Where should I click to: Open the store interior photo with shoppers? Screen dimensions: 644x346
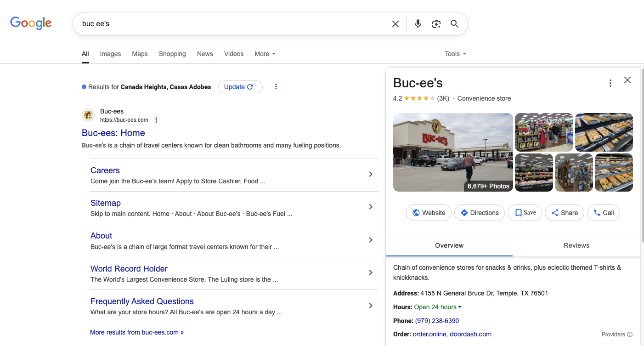(544, 132)
